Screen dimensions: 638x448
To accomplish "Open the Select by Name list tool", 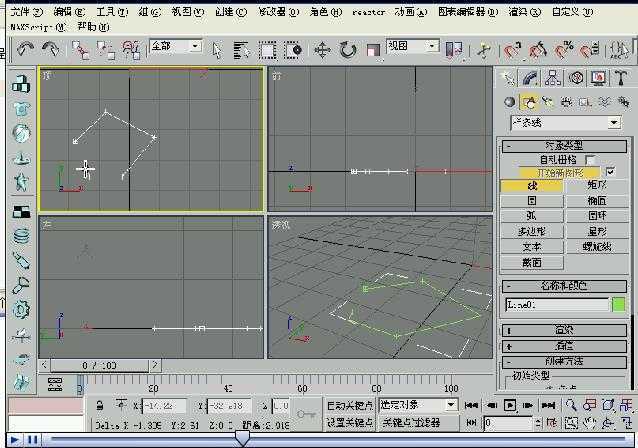I will [242, 50].
